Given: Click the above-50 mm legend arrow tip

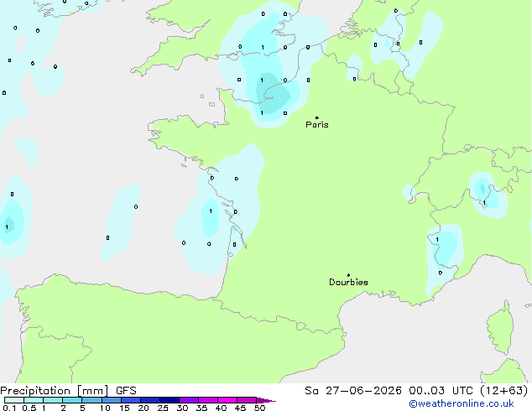Looking at the screenshot, I should point(266,400).
